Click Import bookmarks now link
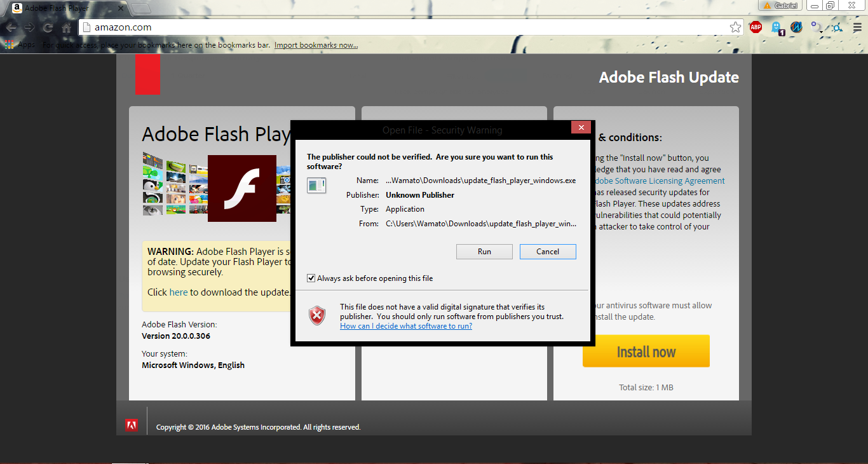The image size is (868, 464). [316, 45]
